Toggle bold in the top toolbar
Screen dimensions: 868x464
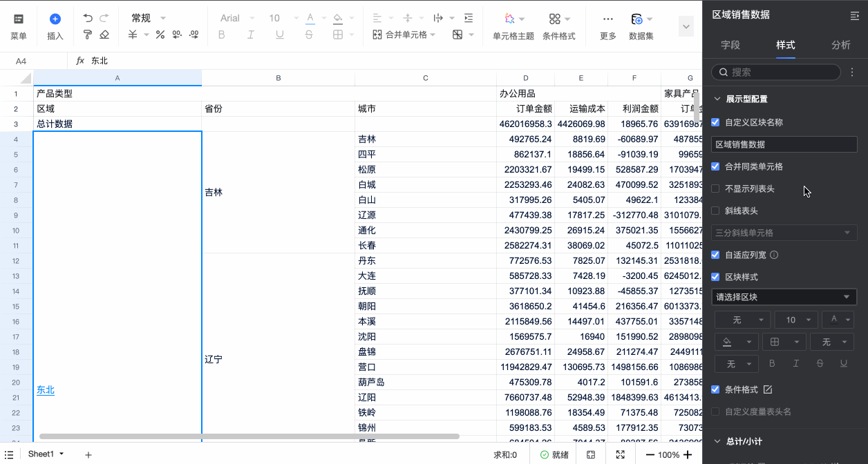222,35
